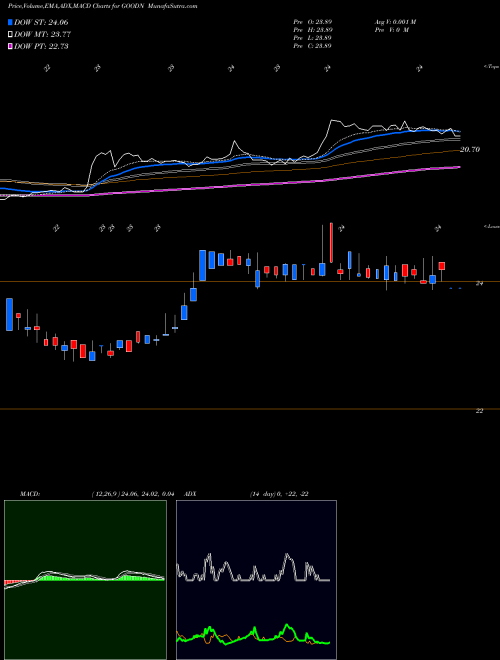Select the 'DOW ST: 24.06' legend text
Viewport: 500px width, 660px height.
(41, 23)
